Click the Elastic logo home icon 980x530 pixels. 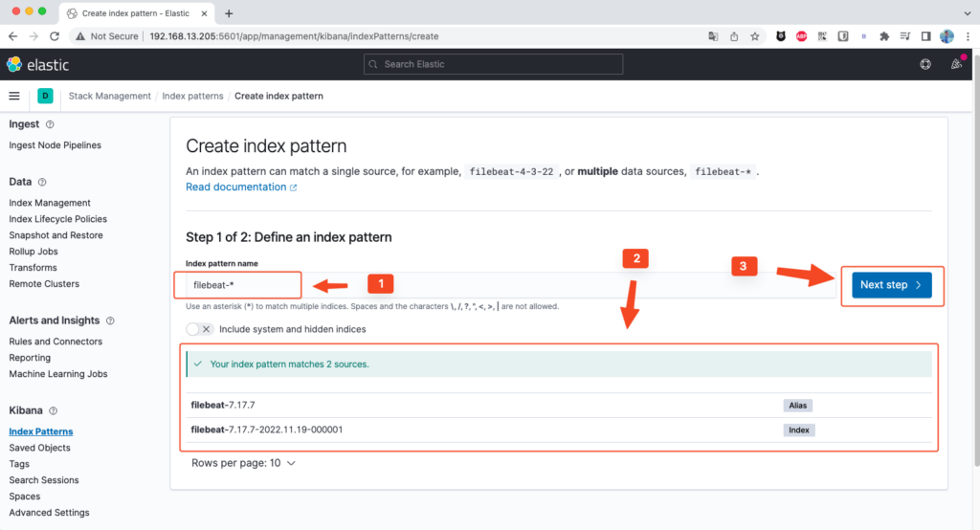coord(13,64)
